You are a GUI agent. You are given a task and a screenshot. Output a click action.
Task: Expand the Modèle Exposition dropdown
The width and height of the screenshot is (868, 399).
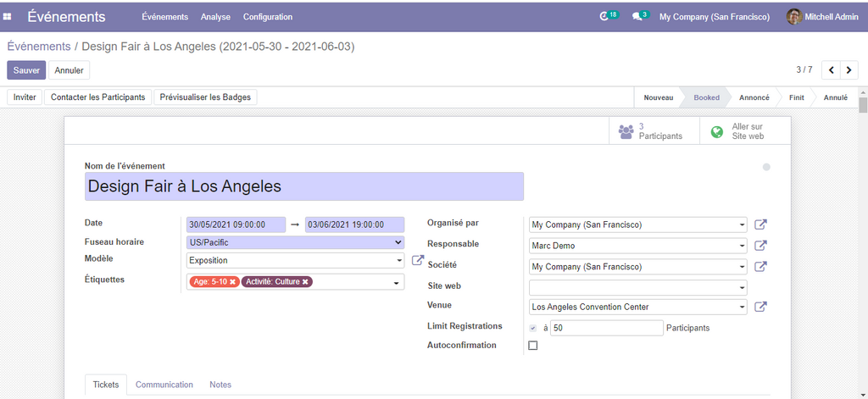[x=399, y=260]
